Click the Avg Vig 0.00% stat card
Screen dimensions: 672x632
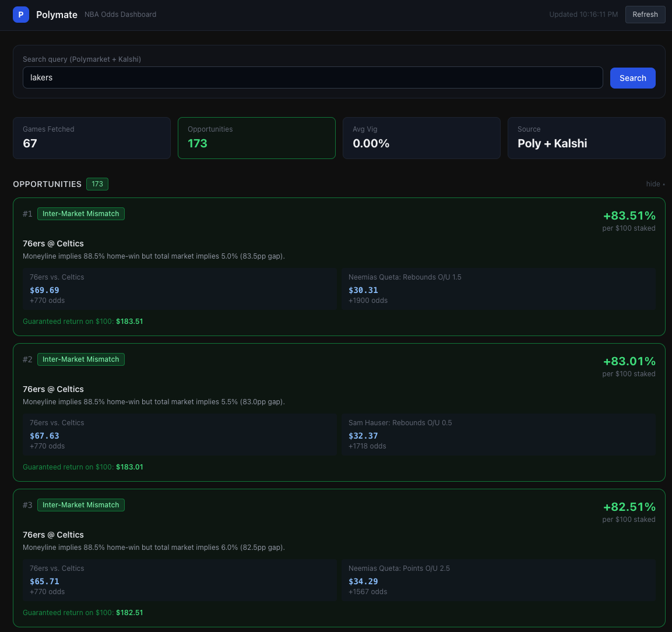[x=421, y=138]
